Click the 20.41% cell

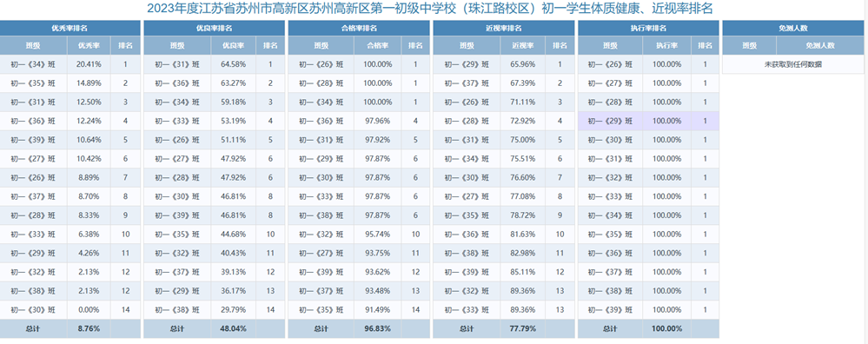click(89, 64)
